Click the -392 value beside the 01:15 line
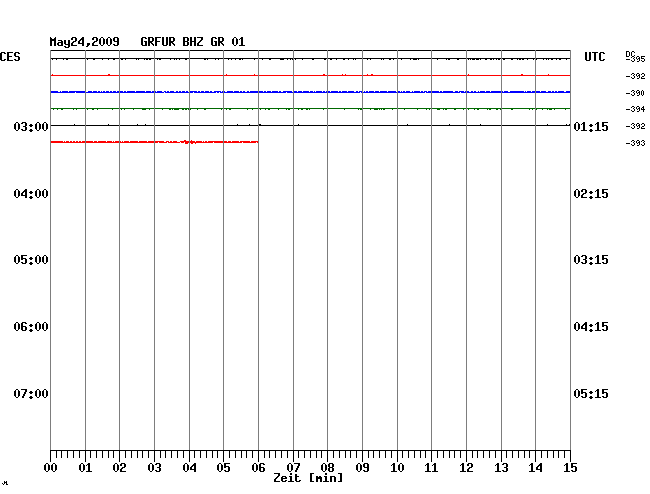650x494 pixels. [x=635, y=126]
